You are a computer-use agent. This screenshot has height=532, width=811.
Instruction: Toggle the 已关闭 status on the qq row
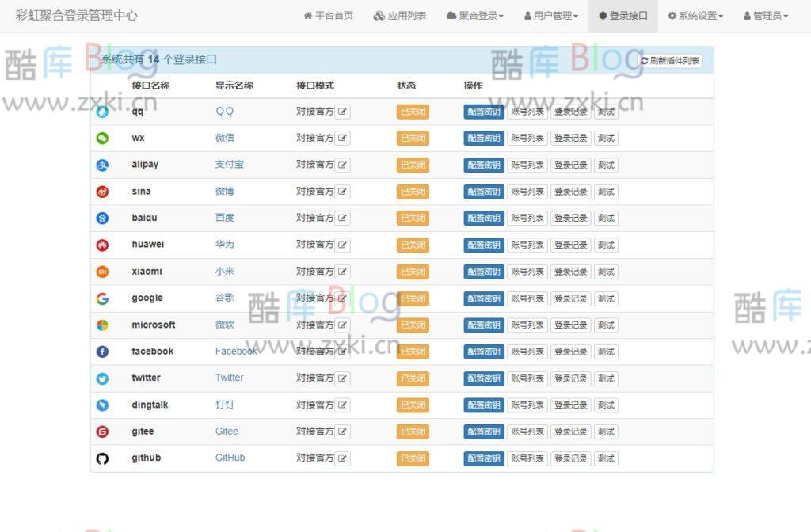(x=412, y=112)
